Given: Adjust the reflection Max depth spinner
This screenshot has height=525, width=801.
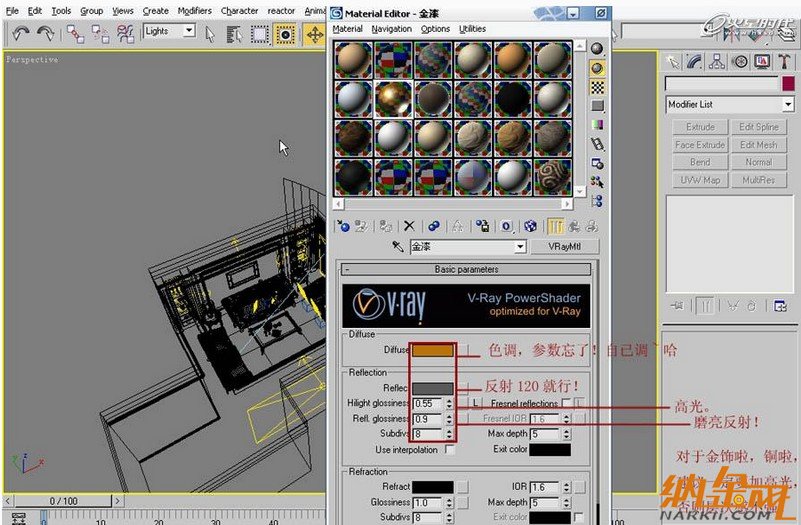Looking at the screenshot, I should pos(567,434).
